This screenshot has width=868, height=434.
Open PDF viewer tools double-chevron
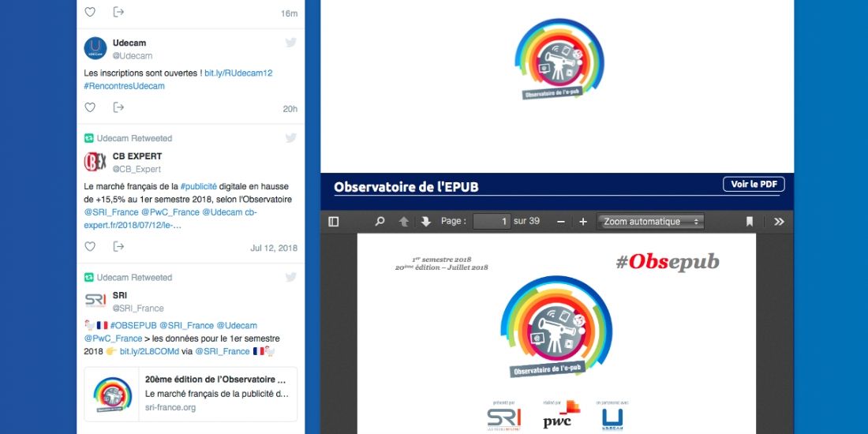(779, 222)
